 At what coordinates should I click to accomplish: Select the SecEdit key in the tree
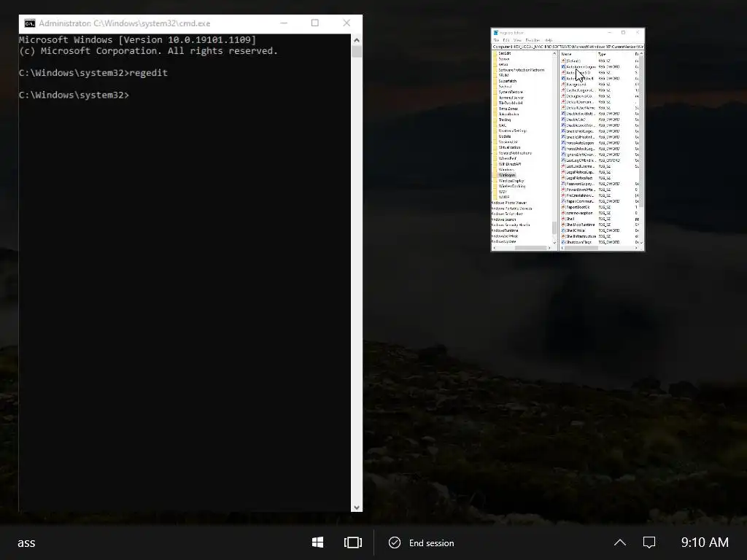coord(505,53)
